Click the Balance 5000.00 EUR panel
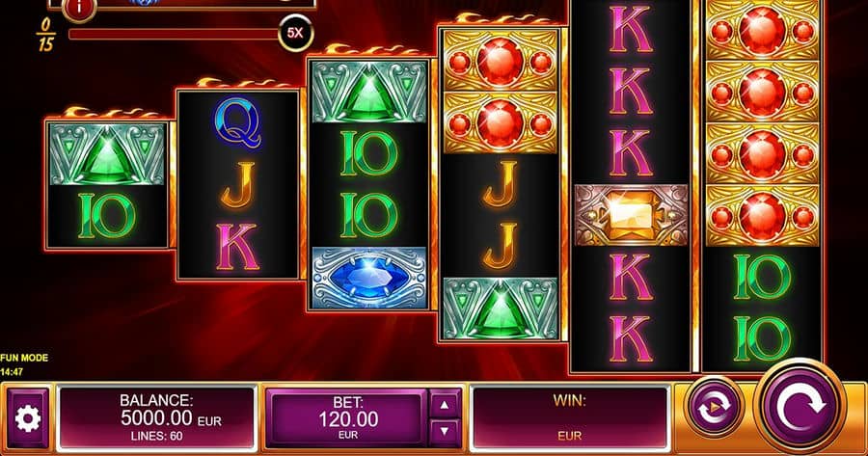Image resolution: width=868 pixels, height=456 pixels. [x=156, y=417]
